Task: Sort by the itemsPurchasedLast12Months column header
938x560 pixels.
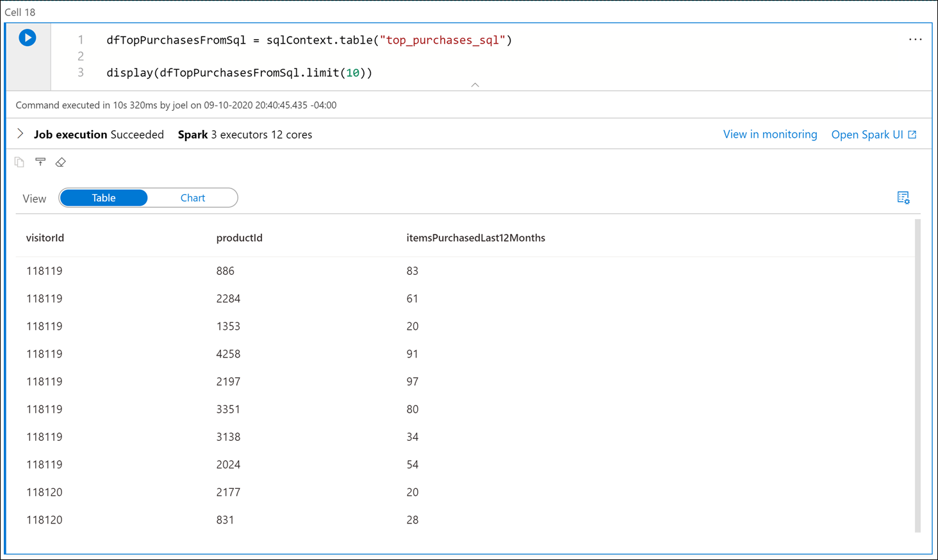Action: 475,238
